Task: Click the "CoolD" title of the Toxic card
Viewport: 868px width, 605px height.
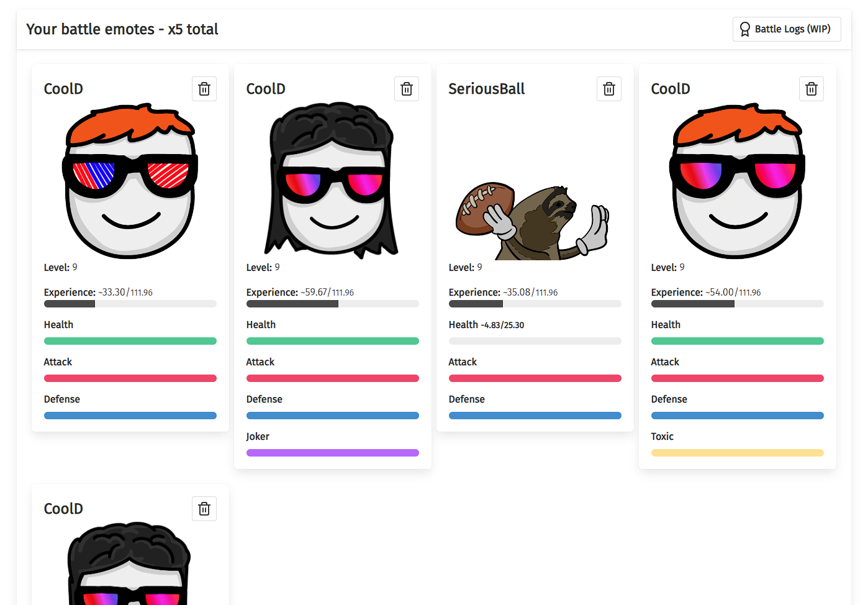Action: [671, 89]
